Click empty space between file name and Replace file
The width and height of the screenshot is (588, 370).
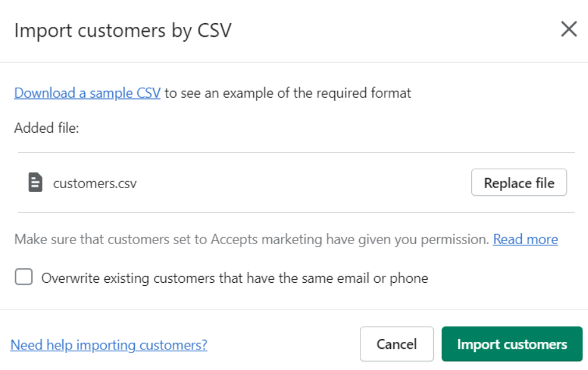304,183
